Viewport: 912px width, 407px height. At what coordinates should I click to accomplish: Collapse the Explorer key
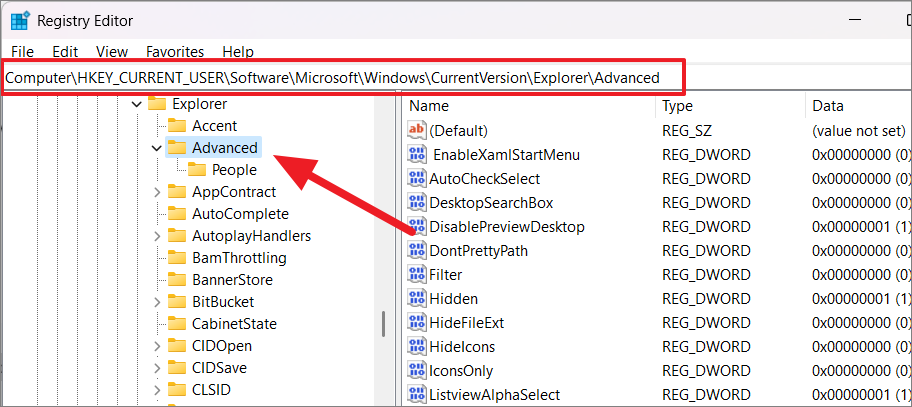(137, 104)
